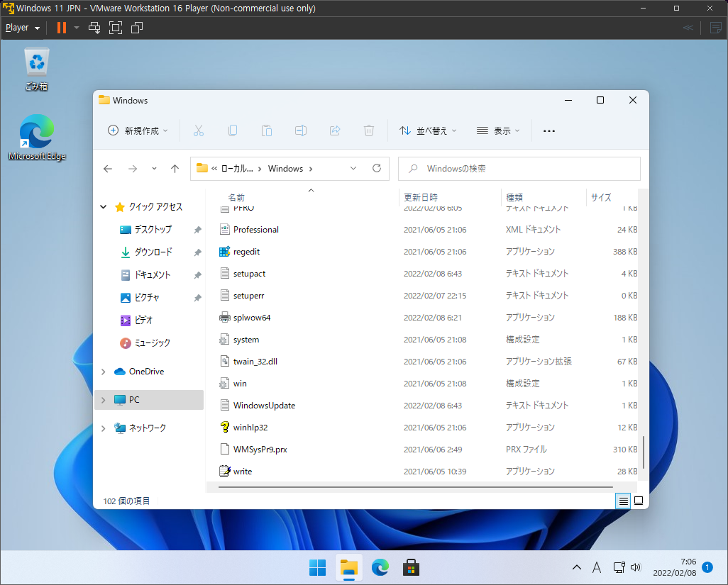The height and width of the screenshot is (585, 728).
Task: Toggle IME input mode A indicator
Action: coord(597,567)
